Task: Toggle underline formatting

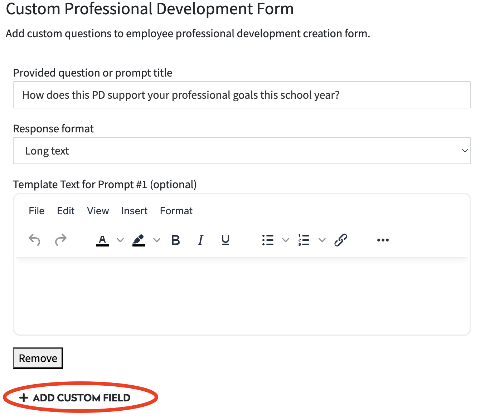Action: point(226,240)
